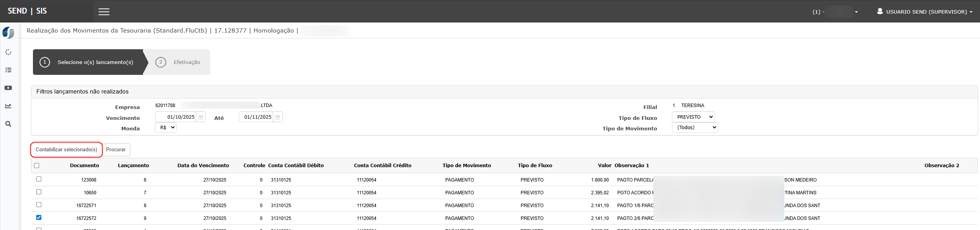980x230 pixels.
Task: Check the row for document 123008
Action: 39,179
